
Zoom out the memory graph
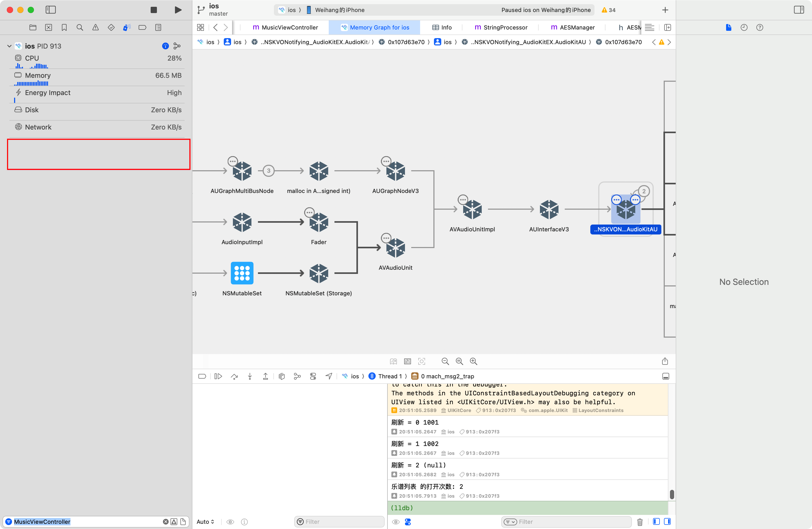coord(445,361)
